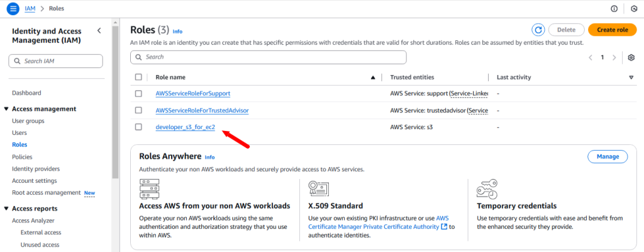The width and height of the screenshot is (644, 252).
Task: Click the Access AWS servers illustration
Action: tap(150, 189)
